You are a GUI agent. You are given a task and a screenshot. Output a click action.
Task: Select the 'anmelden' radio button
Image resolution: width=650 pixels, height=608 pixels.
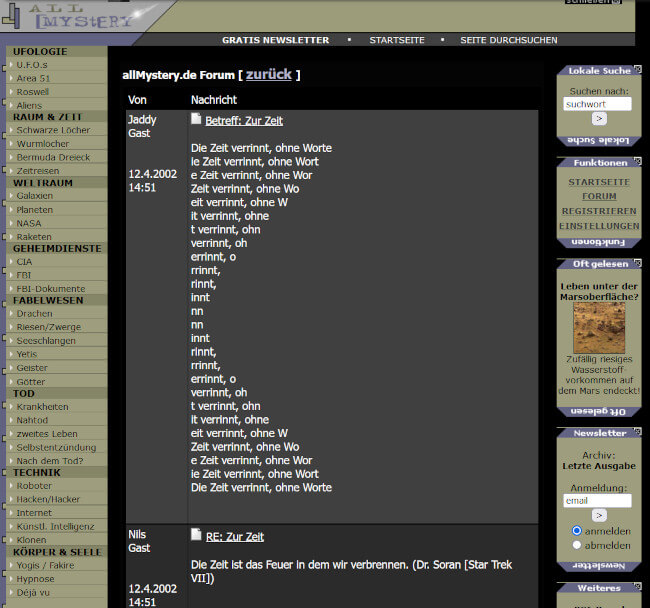point(576,530)
